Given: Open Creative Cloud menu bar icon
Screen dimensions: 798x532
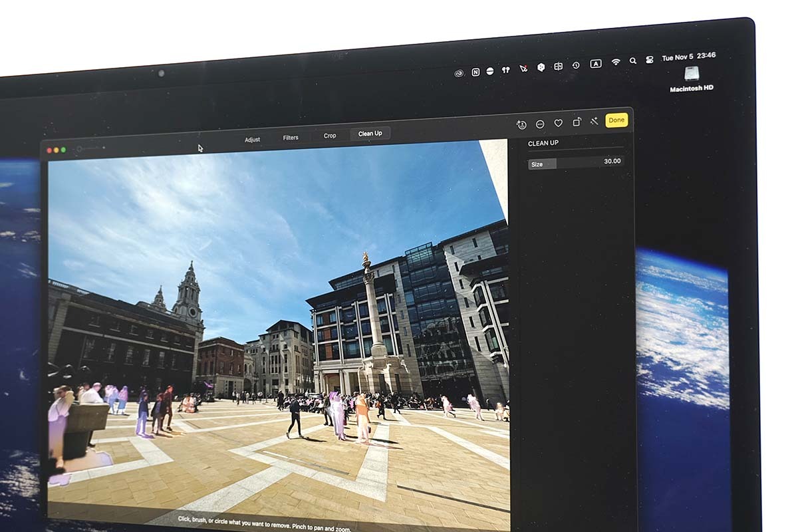Looking at the screenshot, I should [459, 73].
